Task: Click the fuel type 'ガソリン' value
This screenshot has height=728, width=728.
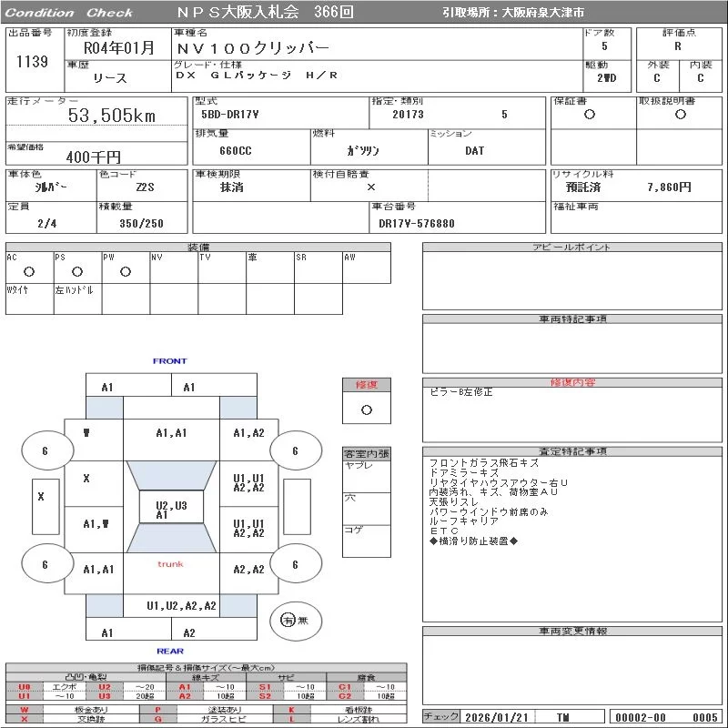Action: coord(363,151)
